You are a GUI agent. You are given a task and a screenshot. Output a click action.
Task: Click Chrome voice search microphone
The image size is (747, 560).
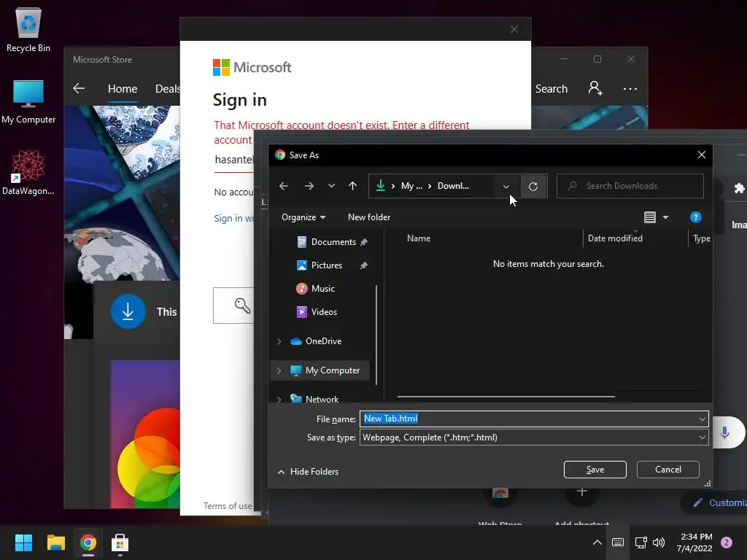[x=724, y=432]
